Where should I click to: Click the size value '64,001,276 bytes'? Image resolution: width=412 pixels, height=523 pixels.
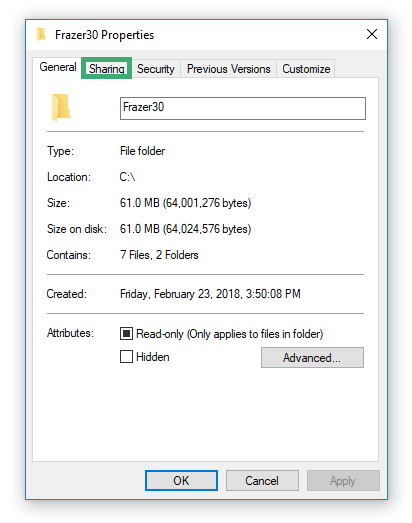click(207, 203)
